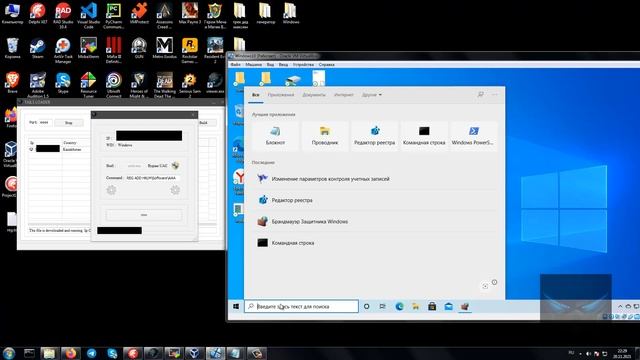Switch to the Документы search tab
The height and width of the screenshot is (360, 640).
[314, 95]
